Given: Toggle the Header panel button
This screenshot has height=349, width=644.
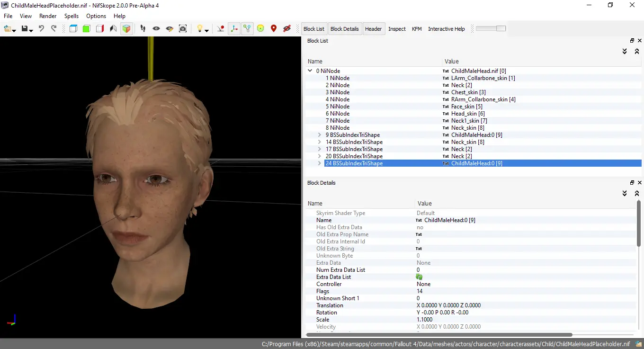Looking at the screenshot, I should click(373, 29).
